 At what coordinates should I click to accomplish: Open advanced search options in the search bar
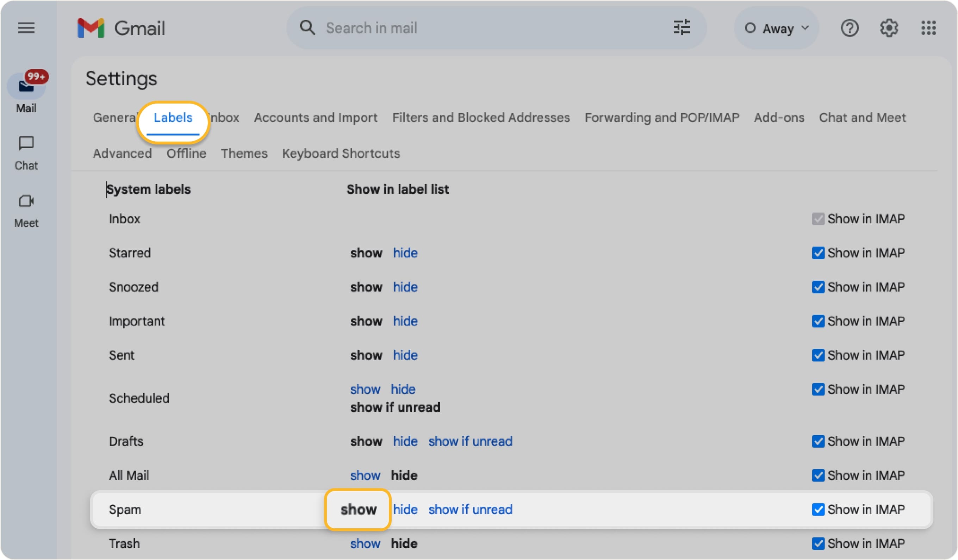pos(682,27)
